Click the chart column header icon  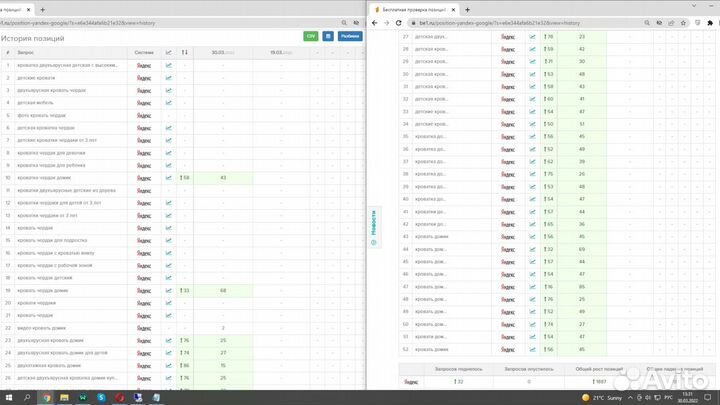click(x=169, y=52)
